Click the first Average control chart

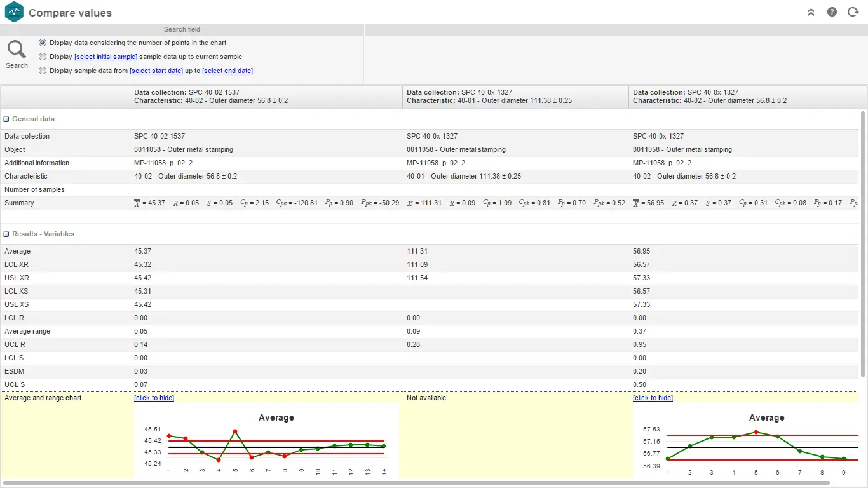(276, 445)
